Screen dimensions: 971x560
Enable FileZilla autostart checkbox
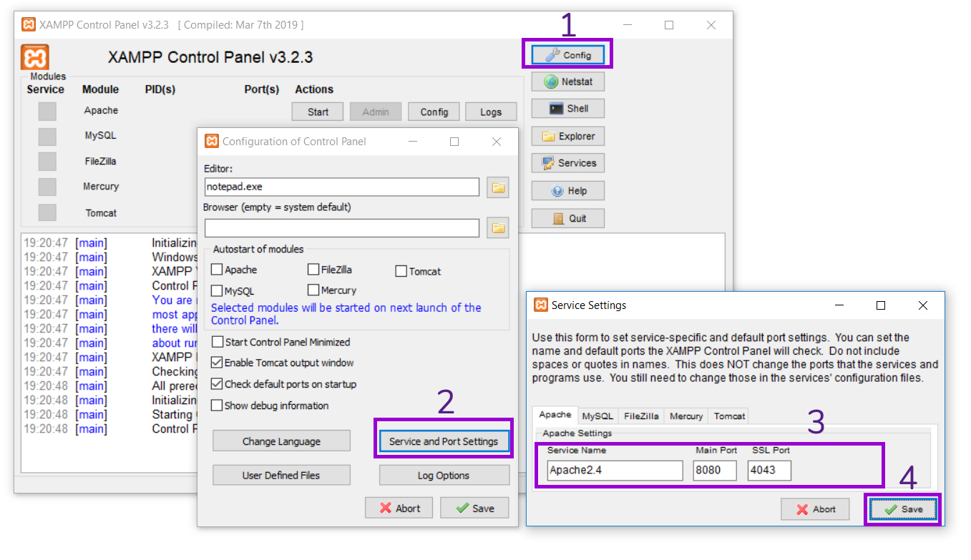[313, 270]
